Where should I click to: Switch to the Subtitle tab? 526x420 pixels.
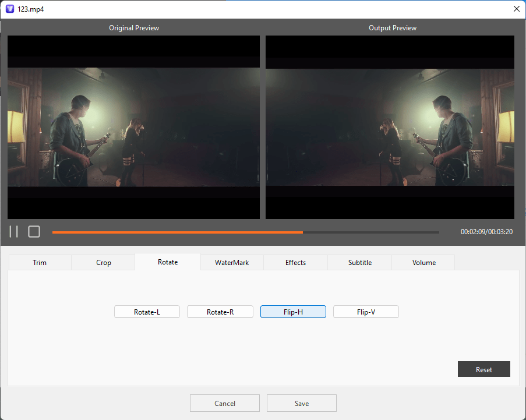tap(359, 262)
